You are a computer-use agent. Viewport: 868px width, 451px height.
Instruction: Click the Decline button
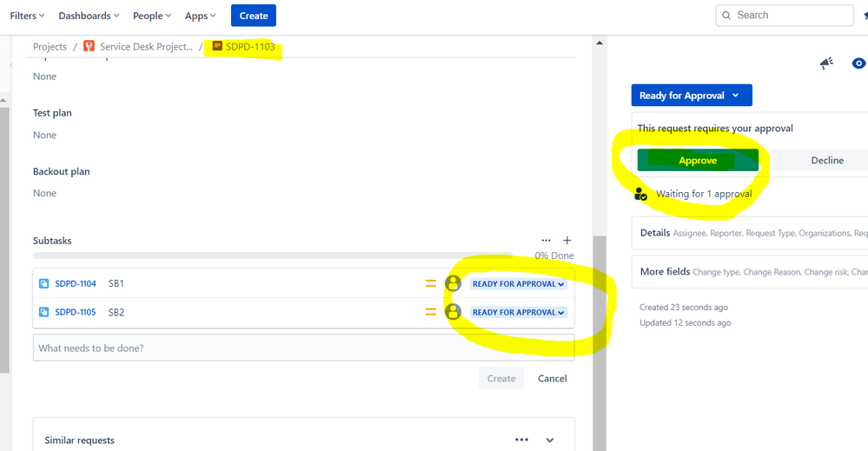click(827, 160)
